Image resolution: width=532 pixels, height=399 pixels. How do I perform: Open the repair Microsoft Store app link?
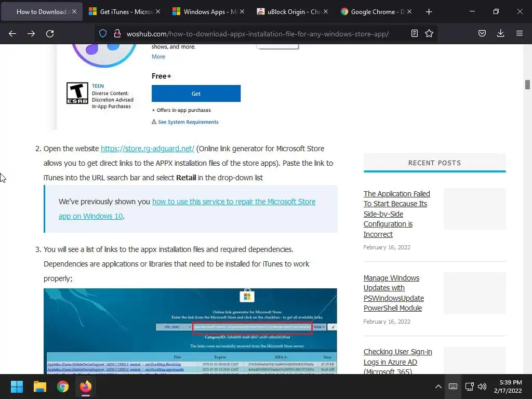[187, 209]
